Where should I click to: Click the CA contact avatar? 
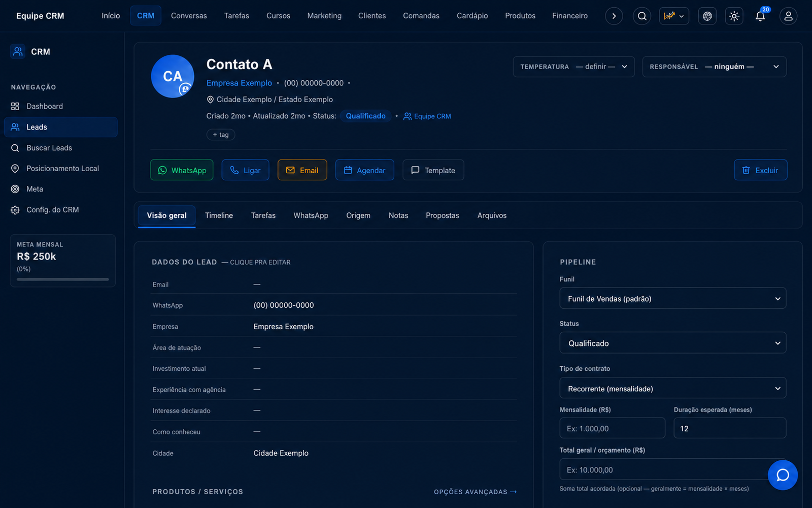click(173, 76)
